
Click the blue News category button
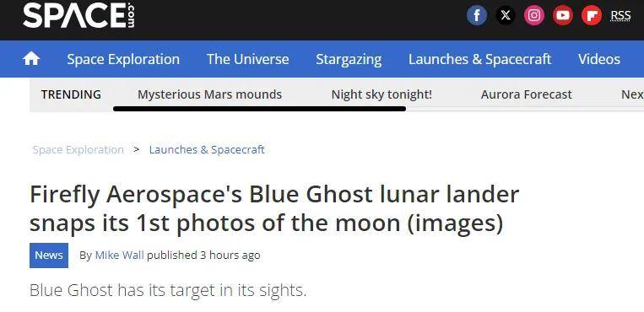tap(49, 256)
